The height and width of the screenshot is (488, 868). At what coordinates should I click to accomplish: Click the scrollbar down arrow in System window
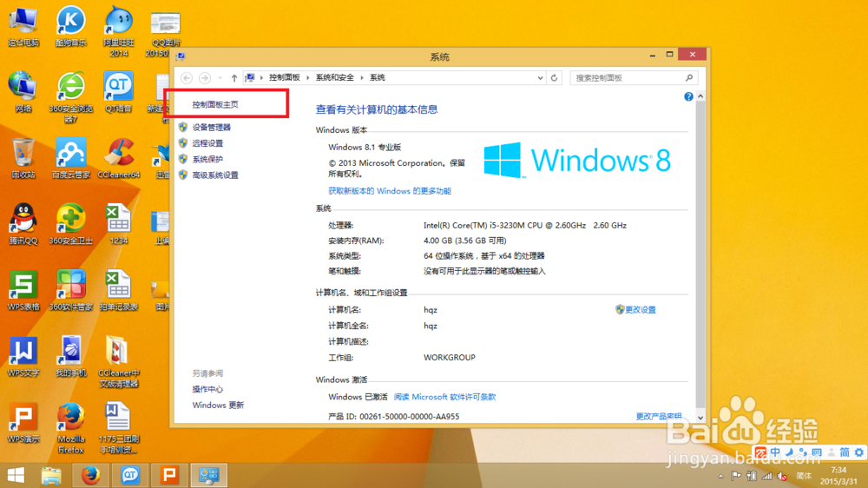click(x=700, y=418)
